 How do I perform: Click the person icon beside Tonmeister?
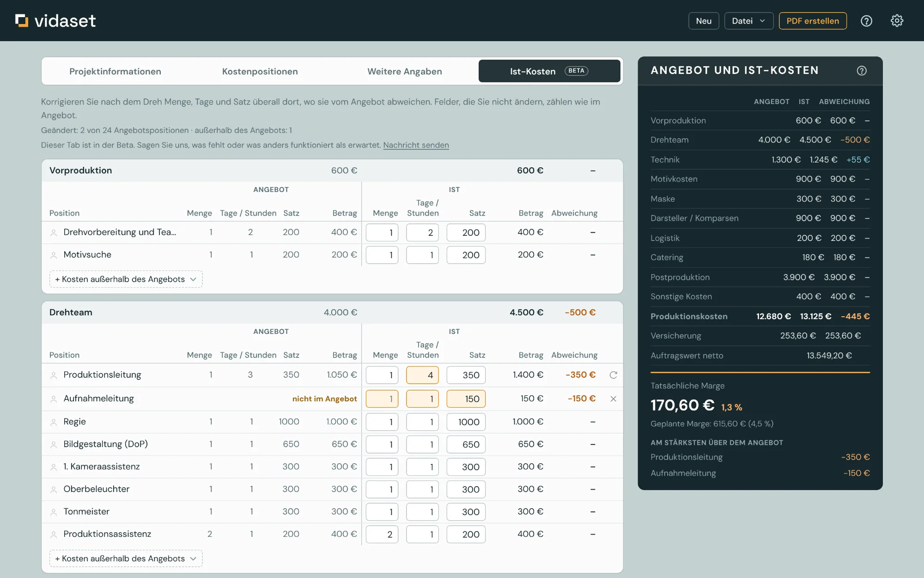(x=54, y=512)
